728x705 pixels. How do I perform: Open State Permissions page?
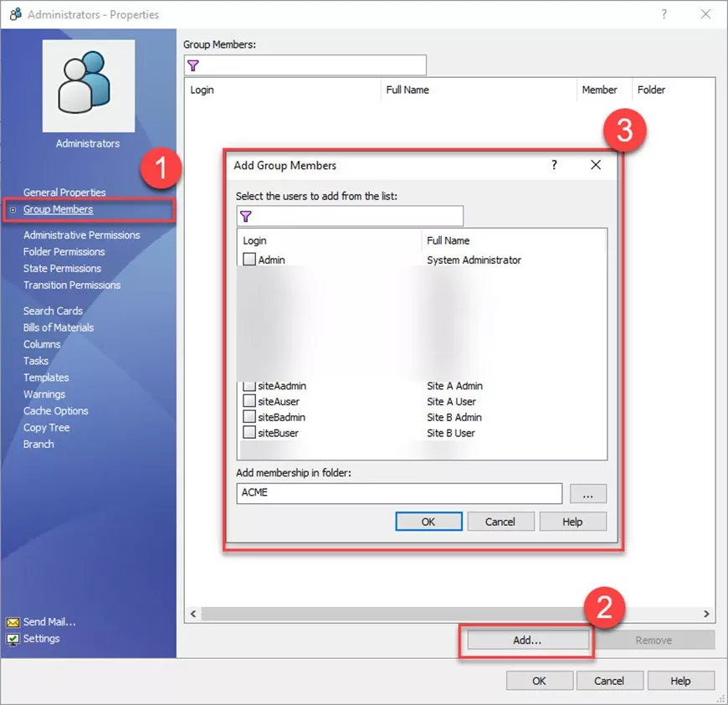pos(62,269)
